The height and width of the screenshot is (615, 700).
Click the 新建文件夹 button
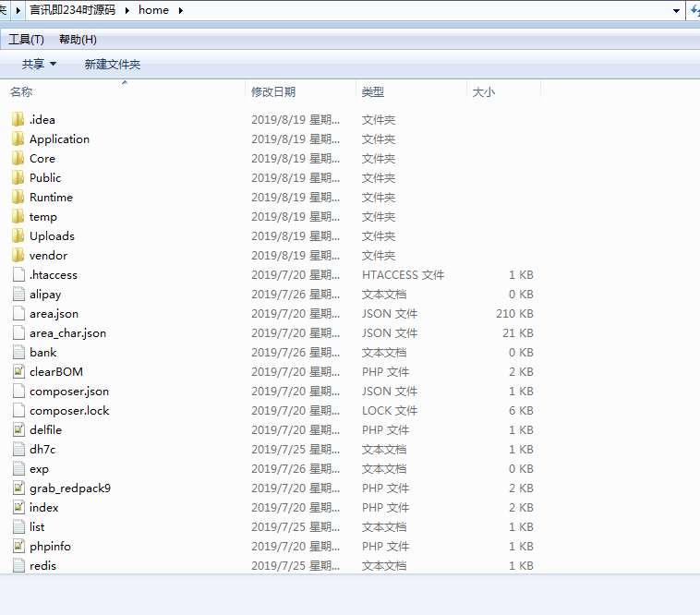(x=113, y=65)
